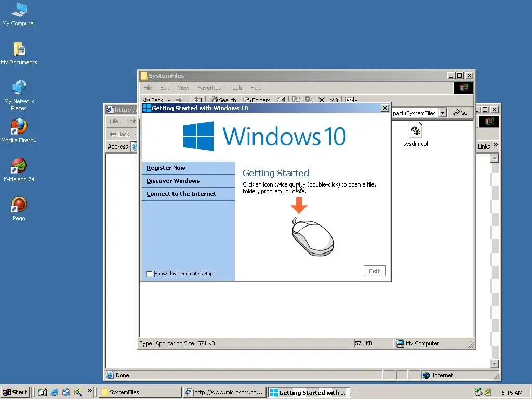This screenshot has width=532, height=399.
Task: Click the yellow system tray icon
Action: tap(488, 392)
